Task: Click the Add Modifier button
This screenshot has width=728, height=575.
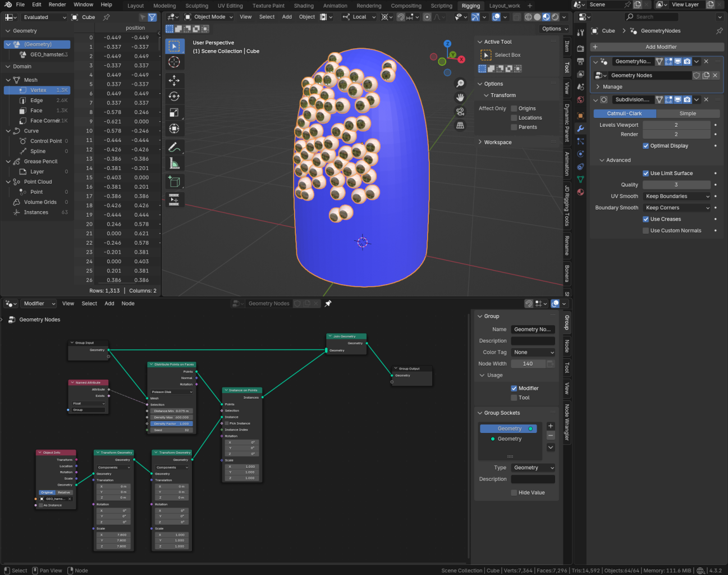Action: [x=661, y=47]
